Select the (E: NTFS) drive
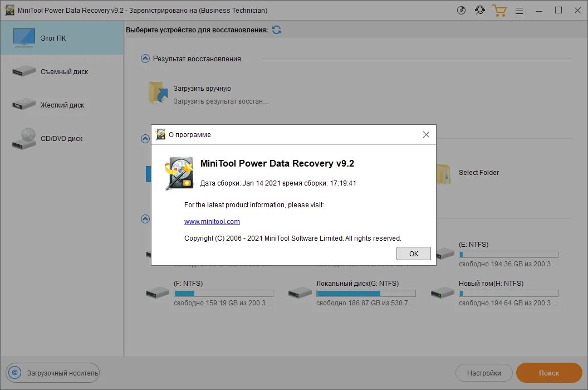 coord(473,245)
